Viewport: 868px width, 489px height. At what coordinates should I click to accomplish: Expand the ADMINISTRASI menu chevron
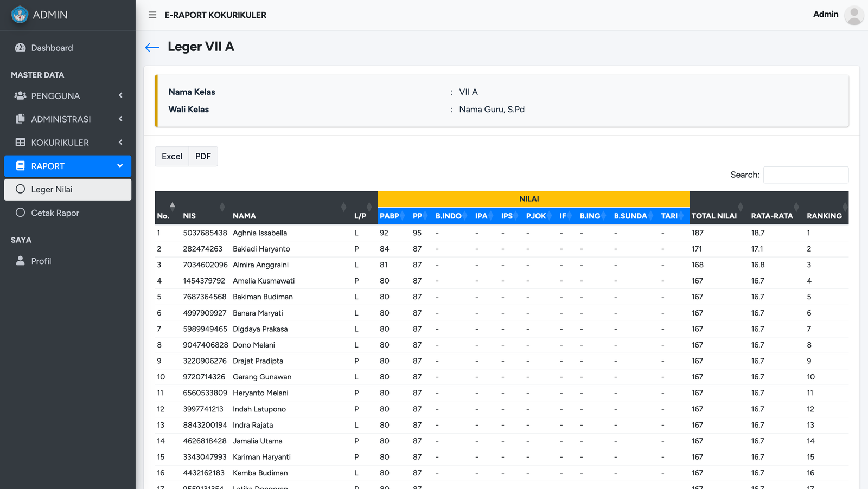click(x=120, y=119)
